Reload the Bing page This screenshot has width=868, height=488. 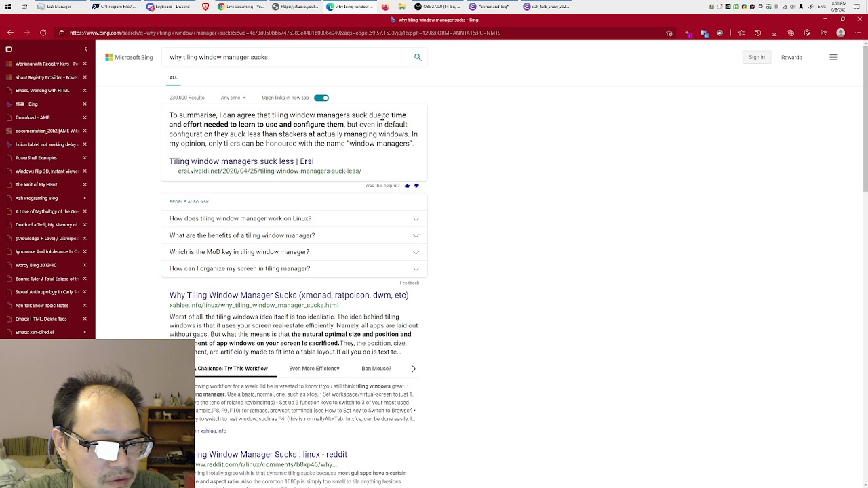(x=43, y=33)
